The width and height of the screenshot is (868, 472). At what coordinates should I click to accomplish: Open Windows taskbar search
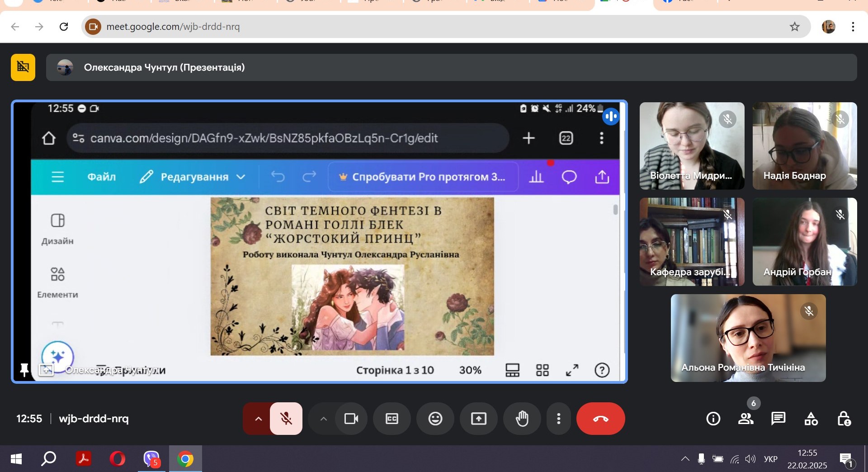tap(48, 459)
